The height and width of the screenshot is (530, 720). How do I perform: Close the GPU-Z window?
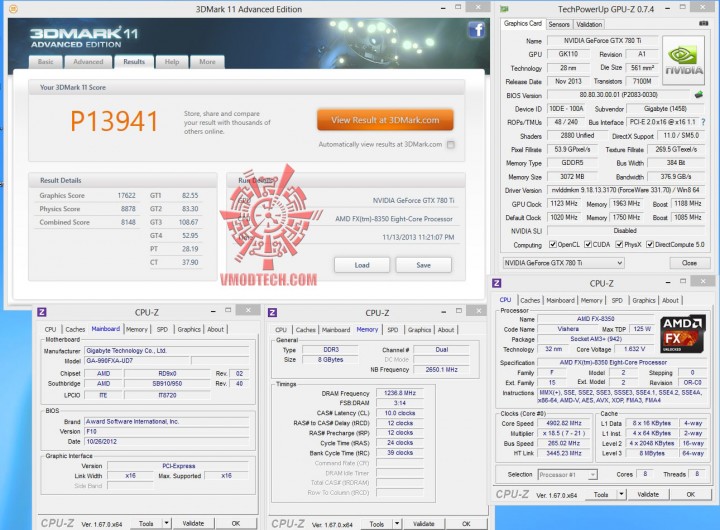point(703,7)
